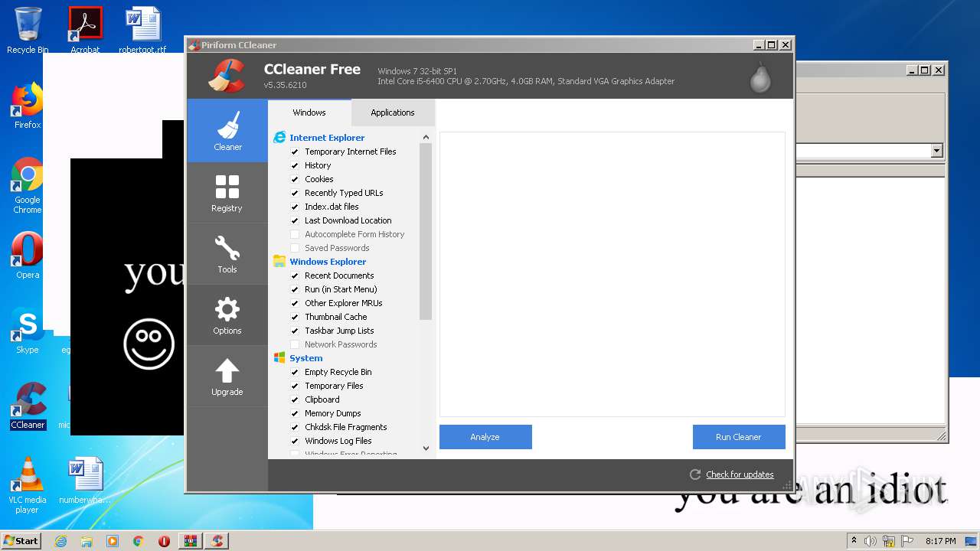Toggle Windows Log Files checkbox
The height and width of the screenshot is (551, 980).
tap(295, 441)
